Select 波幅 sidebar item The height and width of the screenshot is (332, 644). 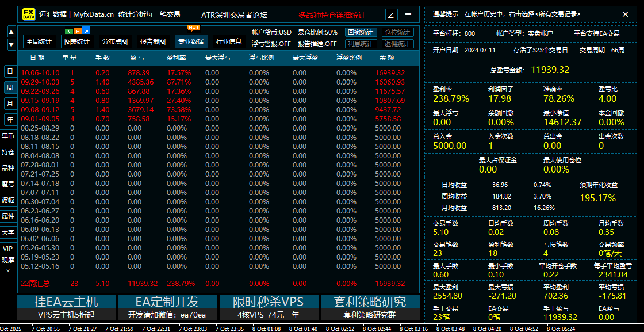8,200
